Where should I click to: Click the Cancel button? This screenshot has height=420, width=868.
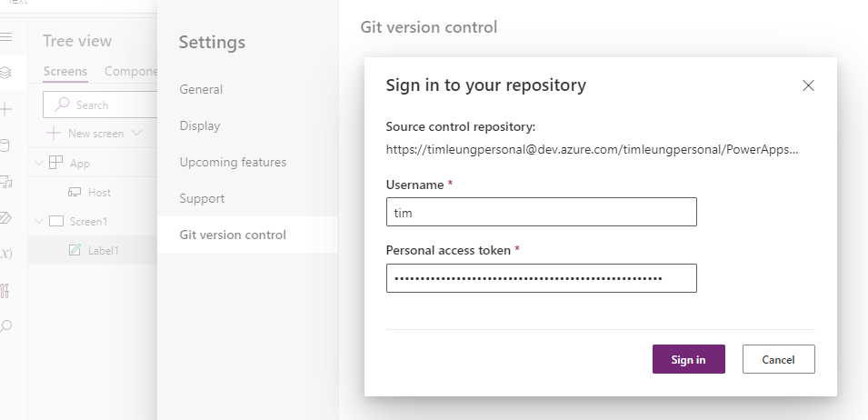tap(778, 359)
